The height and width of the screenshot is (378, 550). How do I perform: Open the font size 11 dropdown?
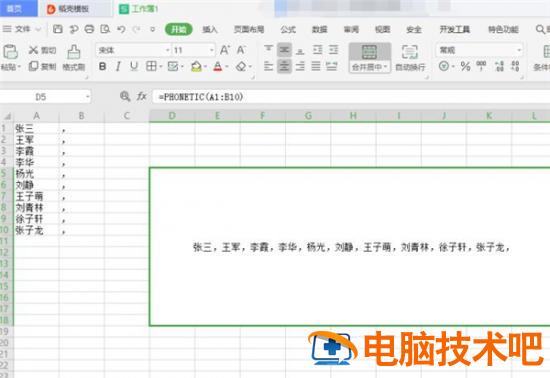[212, 50]
